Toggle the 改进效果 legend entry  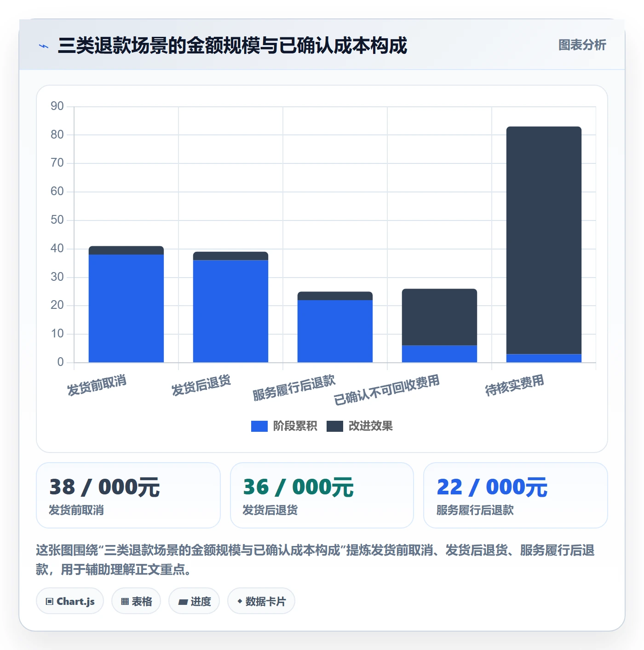click(x=360, y=426)
